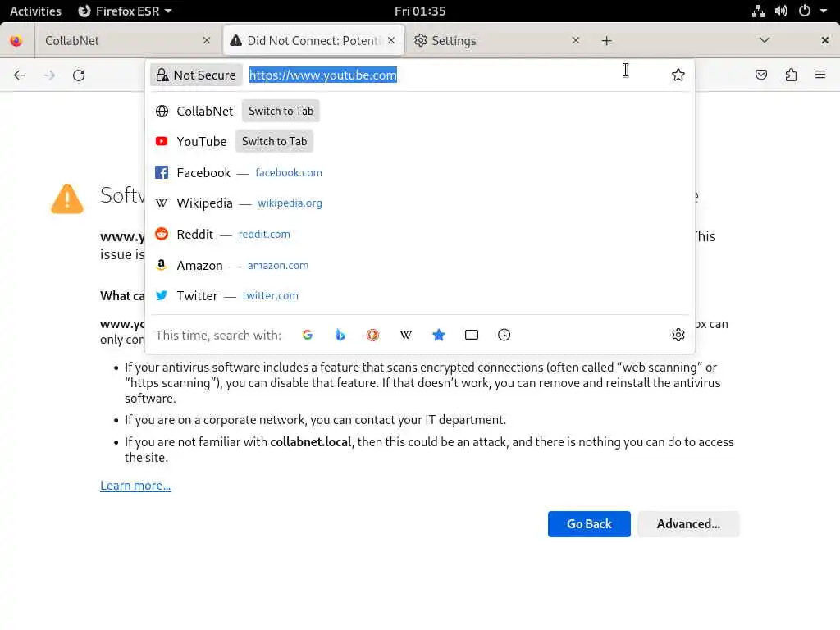Choose the Amazon suggestion

click(421, 265)
